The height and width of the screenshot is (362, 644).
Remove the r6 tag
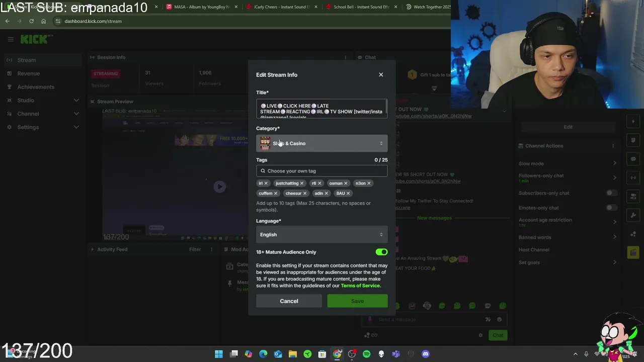(319, 183)
